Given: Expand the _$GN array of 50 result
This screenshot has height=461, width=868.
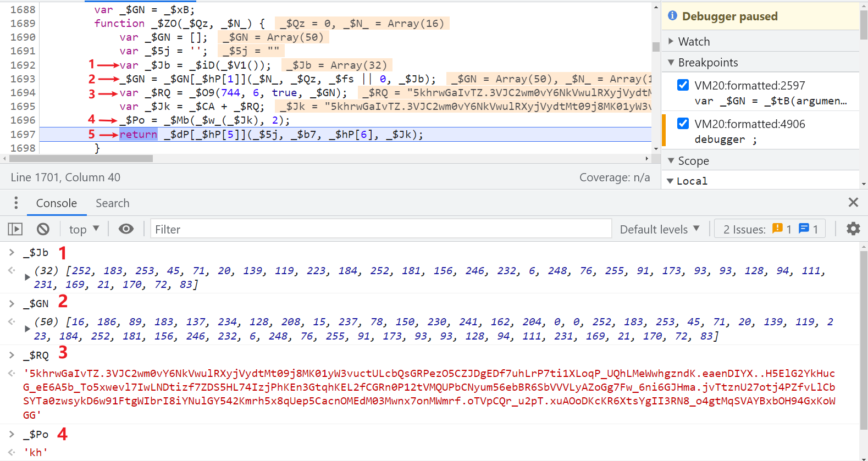Looking at the screenshot, I should click(27, 329).
